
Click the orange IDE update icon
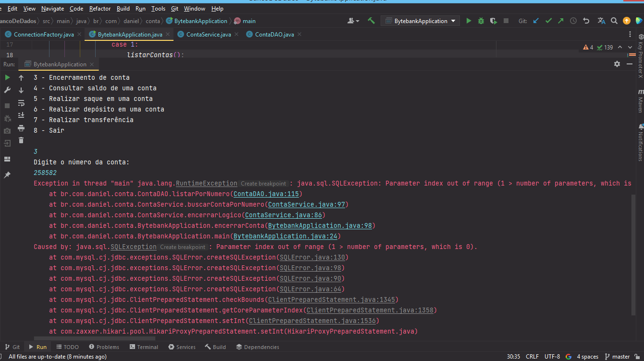tap(627, 21)
